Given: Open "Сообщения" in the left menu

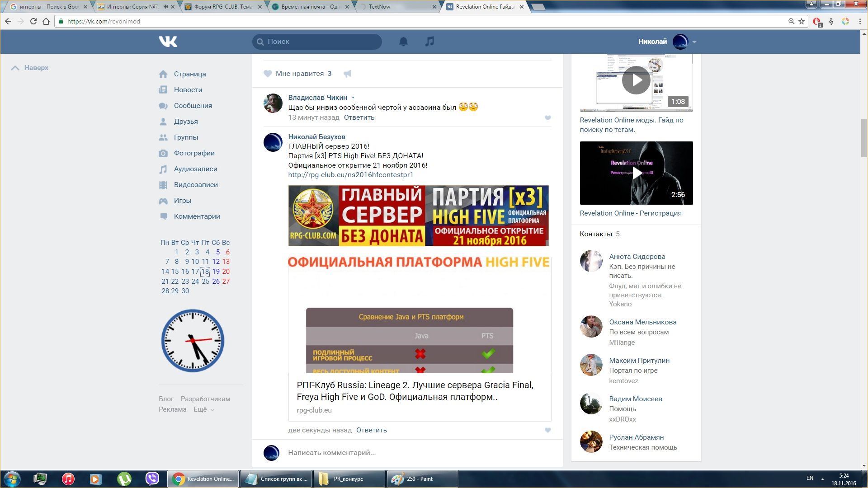Looking at the screenshot, I should click(193, 106).
